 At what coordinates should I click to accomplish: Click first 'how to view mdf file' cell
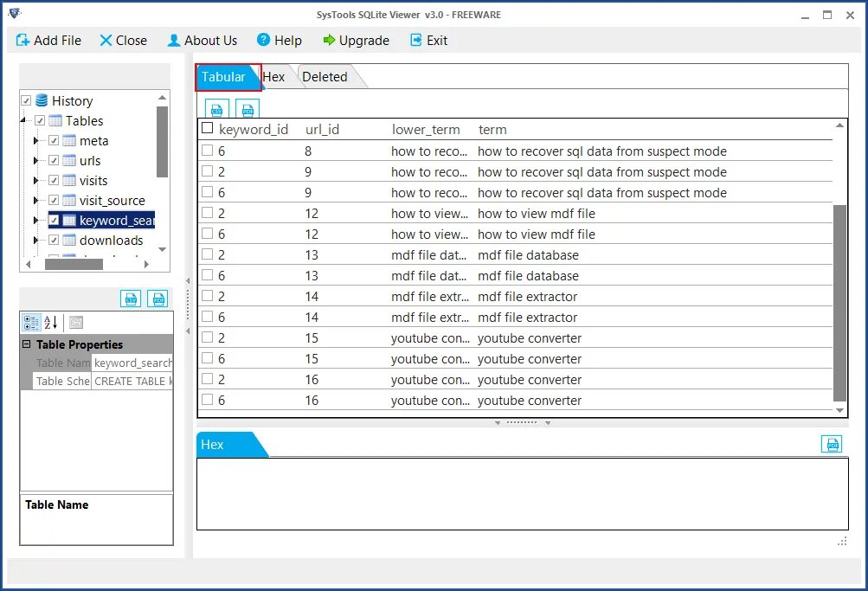(x=537, y=214)
